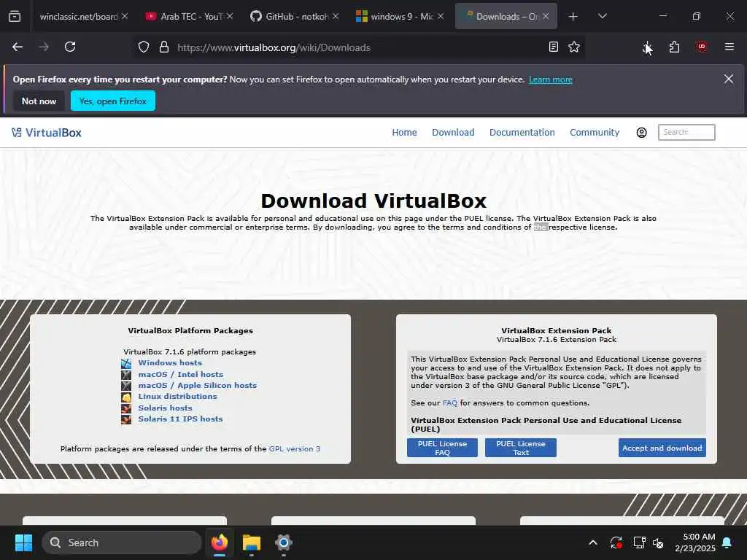Screen dimensions: 747x560
Task: Open Linux distributions link
Action: [178, 396]
